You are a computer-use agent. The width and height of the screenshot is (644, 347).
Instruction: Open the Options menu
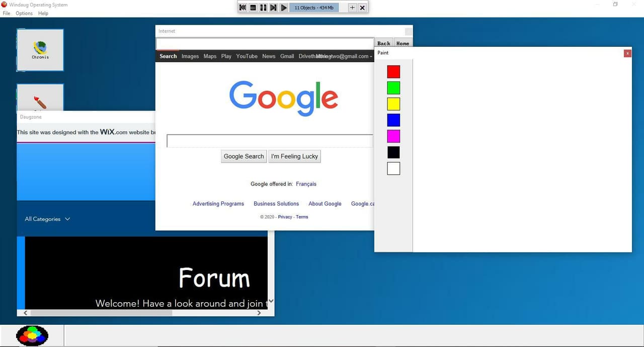[x=24, y=13]
